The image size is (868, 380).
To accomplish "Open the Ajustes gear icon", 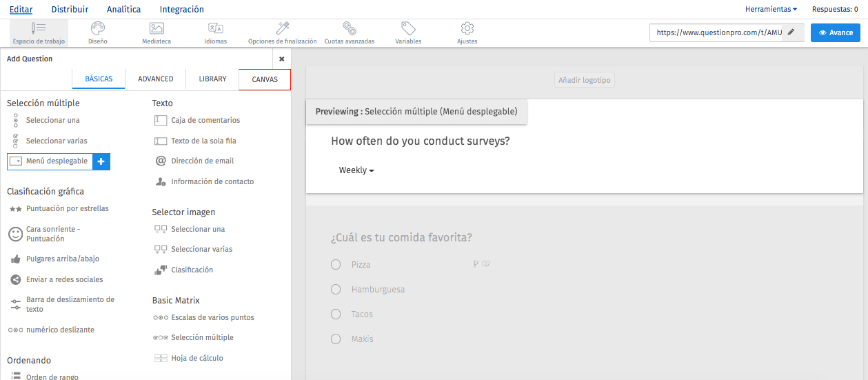I will [x=467, y=28].
